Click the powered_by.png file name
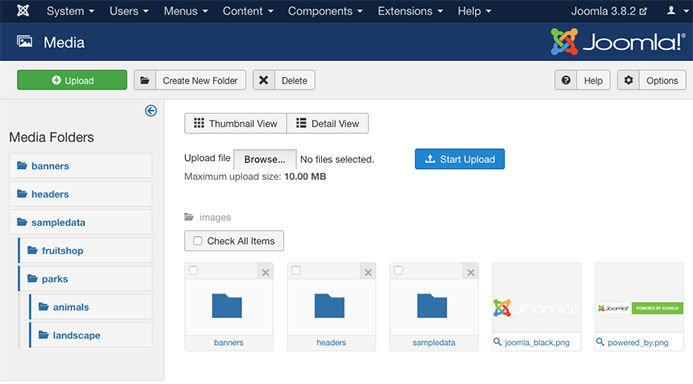The height and width of the screenshot is (384, 693). coord(638,342)
